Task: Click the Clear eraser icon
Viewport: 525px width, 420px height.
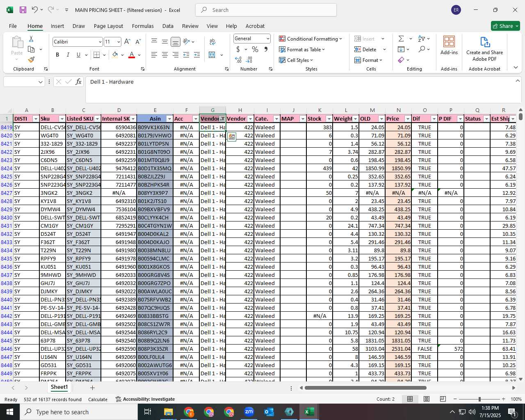Action: pyautogui.click(x=401, y=60)
